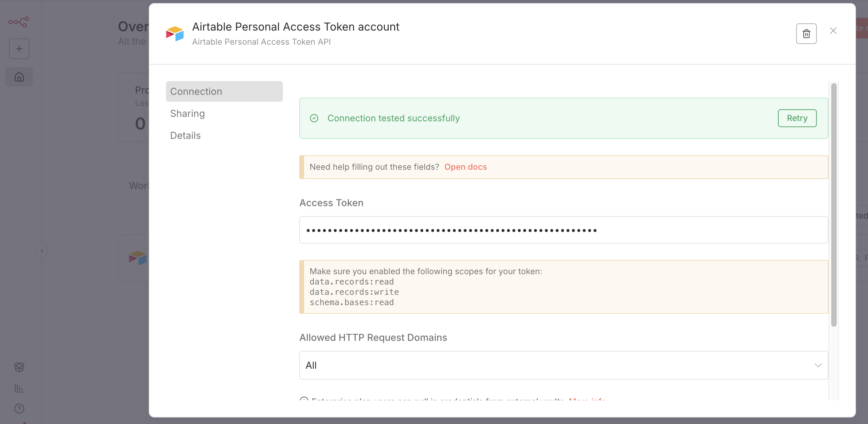Screen dimensions: 868x424
Task: Select the Connection tab
Action: click(224, 91)
